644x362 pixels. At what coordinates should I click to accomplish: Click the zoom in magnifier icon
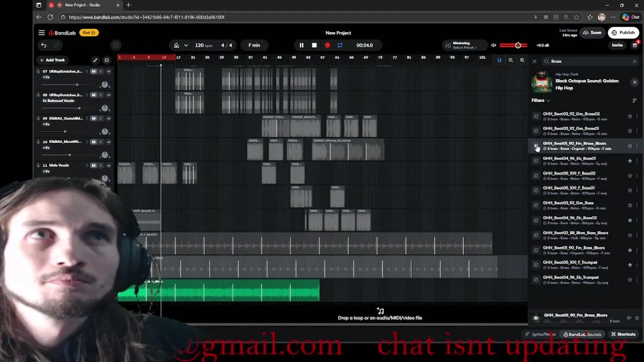pos(522,60)
